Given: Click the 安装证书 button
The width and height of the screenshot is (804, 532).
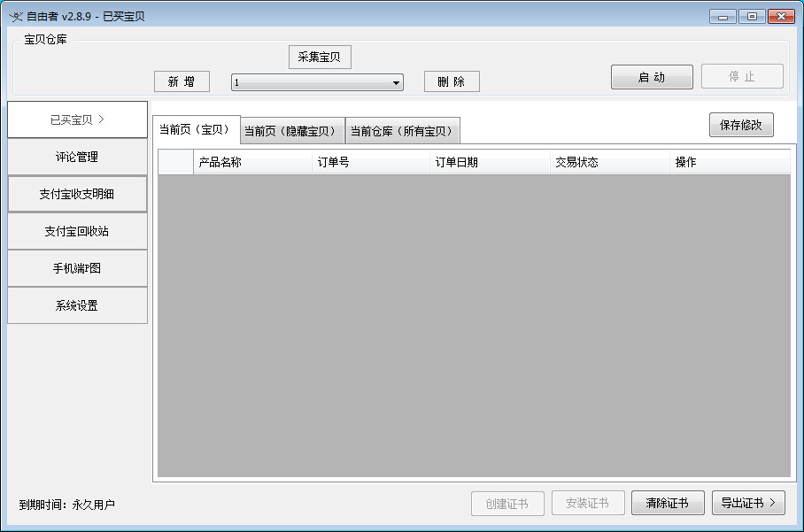Looking at the screenshot, I should (x=587, y=503).
